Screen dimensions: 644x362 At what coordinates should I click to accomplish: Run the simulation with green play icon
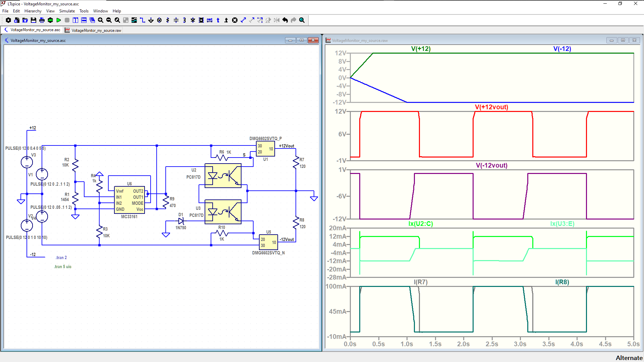(x=59, y=20)
